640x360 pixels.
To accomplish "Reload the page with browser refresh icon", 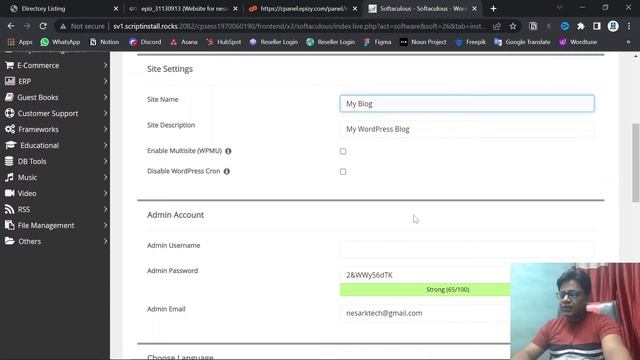I will tap(43, 26).
